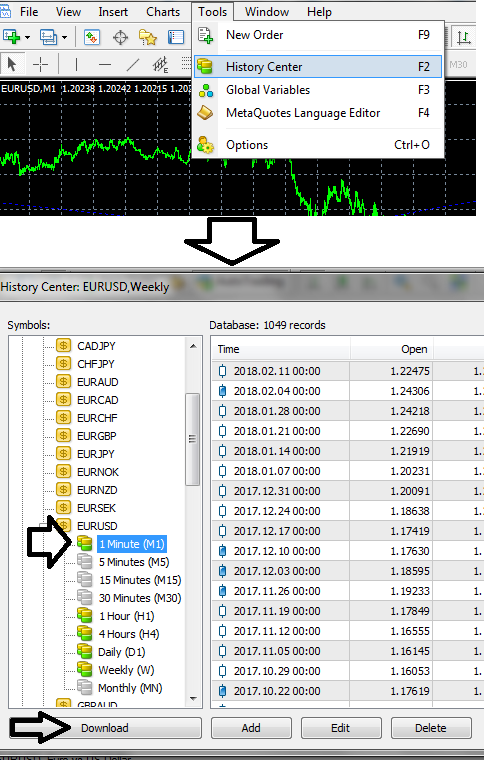The height and width of the screenshot is (760, 484).
Task: Choose History Center from Tools menu
Action: point(318,66)
